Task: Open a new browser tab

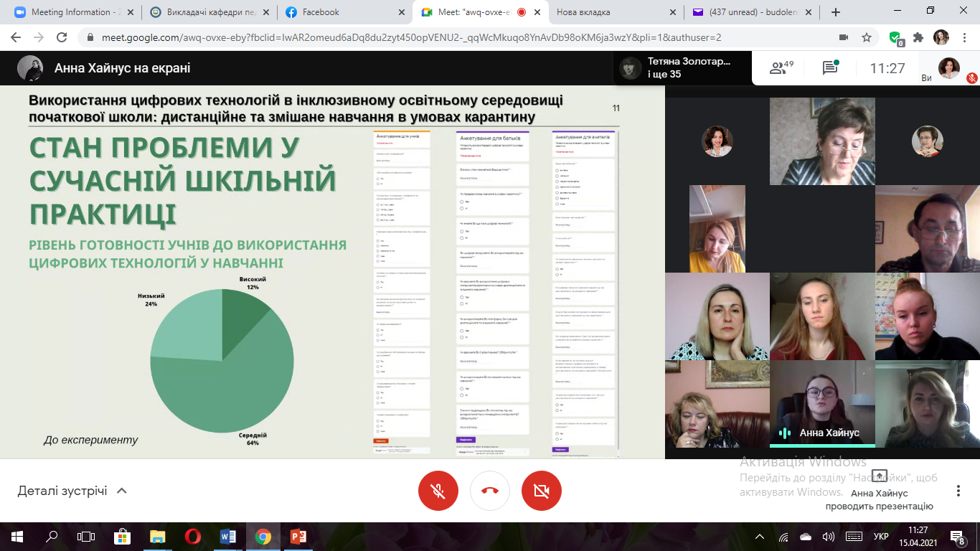Action: (x=835, y=12)
